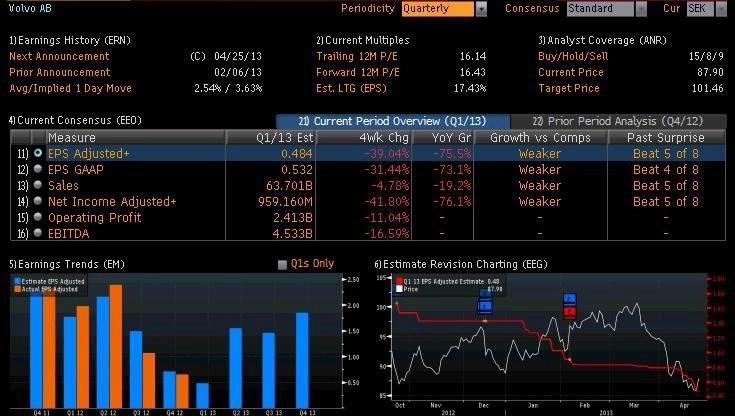The image size is (735, 416).
Task: Click the Q2 12 orange actual bar
Action: pyautogui.click(x=116, y=346)
